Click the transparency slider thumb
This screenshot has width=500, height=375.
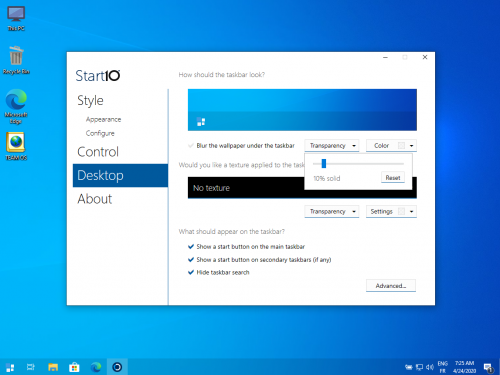click(x=323, y=163)
